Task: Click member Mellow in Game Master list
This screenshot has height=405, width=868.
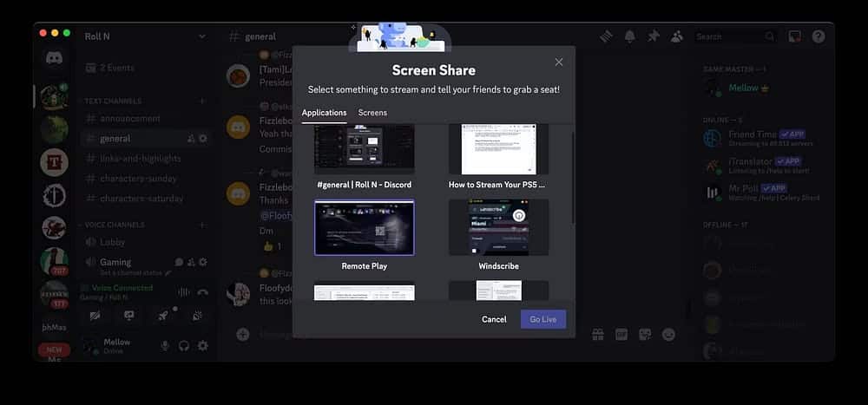Action: [764, 88]
